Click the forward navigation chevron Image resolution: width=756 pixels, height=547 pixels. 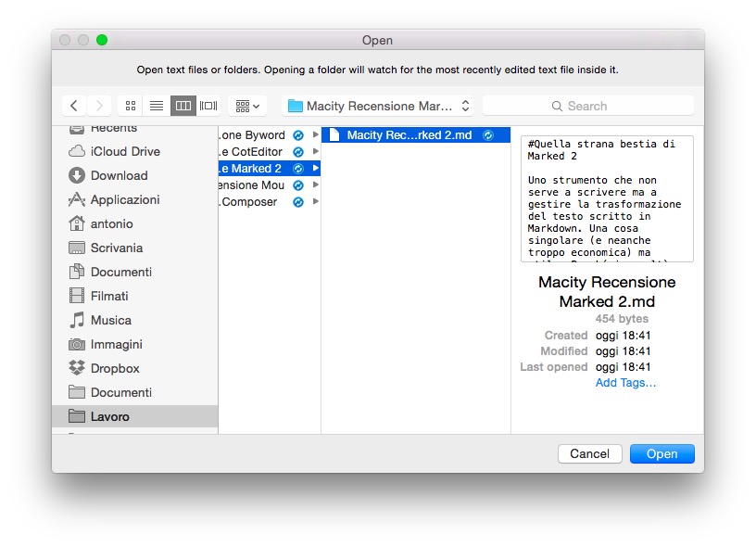(99, 106)
